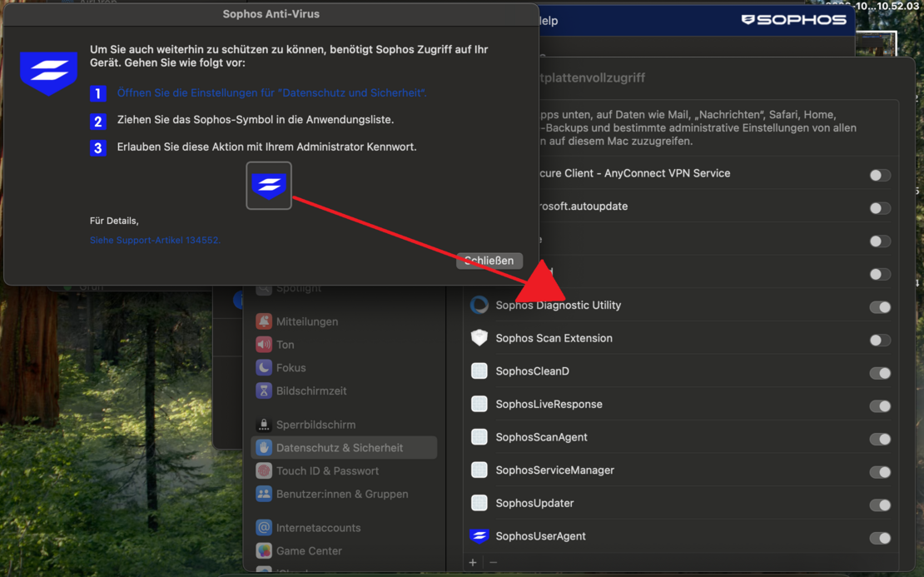This screenshot has height=577, width=924.
Task: Enable the Sophos Scan Extension switch
Action: coord(880,340)
